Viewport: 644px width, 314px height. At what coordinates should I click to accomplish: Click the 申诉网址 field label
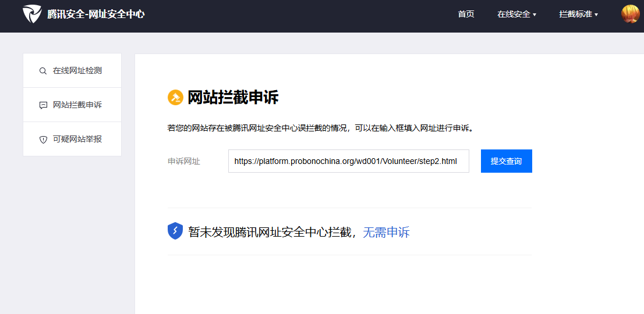(184, 162)
